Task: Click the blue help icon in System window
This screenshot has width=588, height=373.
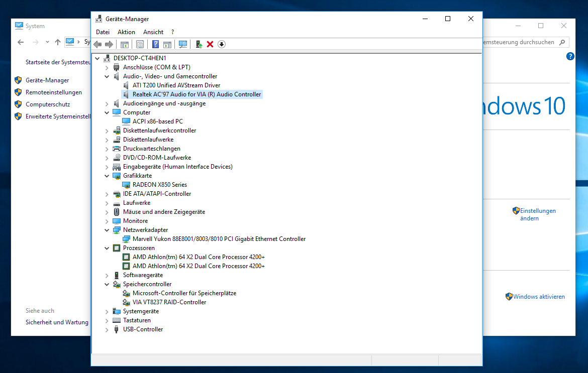Action: click(570, 57)
